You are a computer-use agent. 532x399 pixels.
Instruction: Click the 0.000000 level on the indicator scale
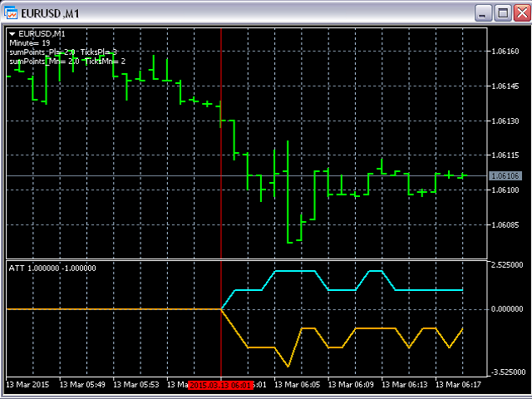(507, 309)
